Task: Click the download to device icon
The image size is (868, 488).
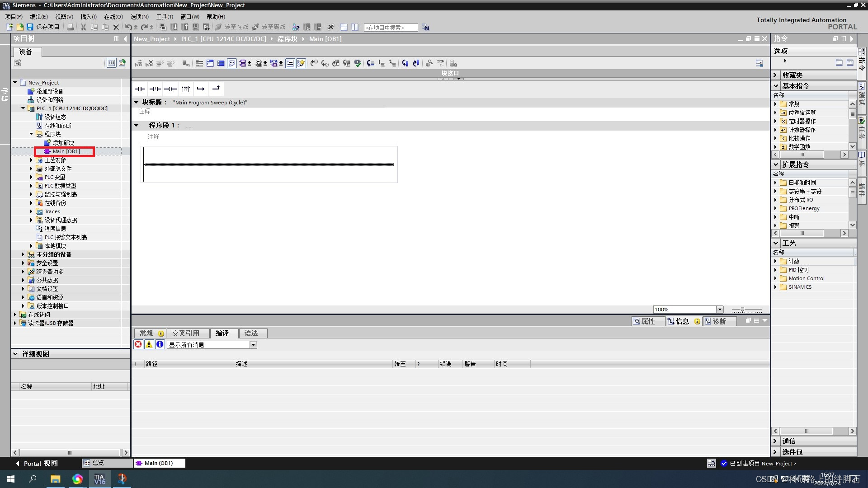Action: [x=174, y=27]
